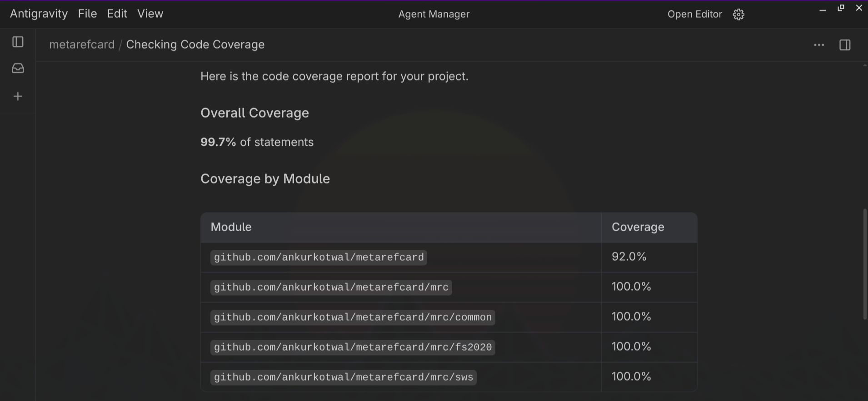
Task: Open the inbox icon in sidebar
Action: (18, 68)
